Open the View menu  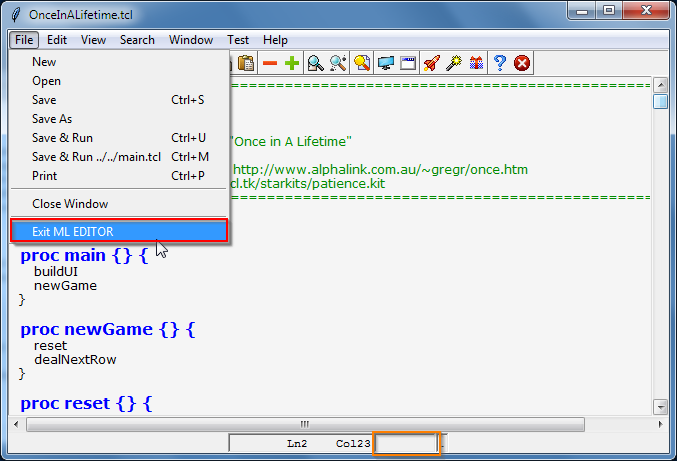coord(93,40)
